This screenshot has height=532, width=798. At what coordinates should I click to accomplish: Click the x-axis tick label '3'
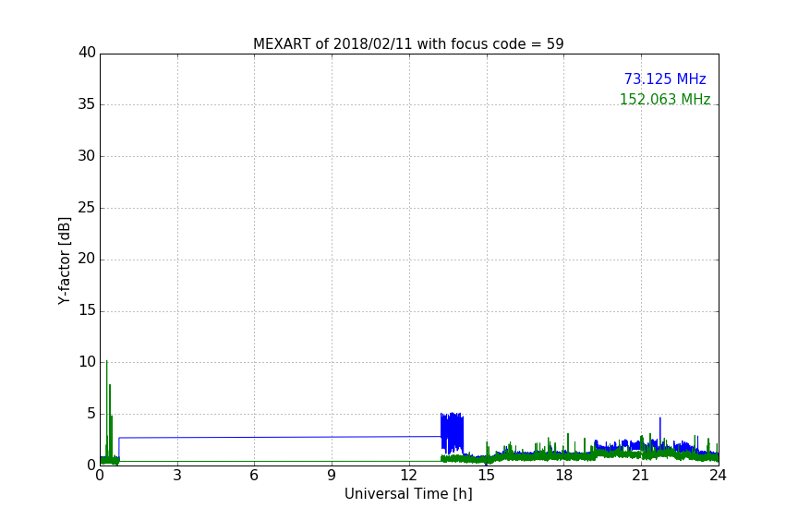click(x=177, y=476)
